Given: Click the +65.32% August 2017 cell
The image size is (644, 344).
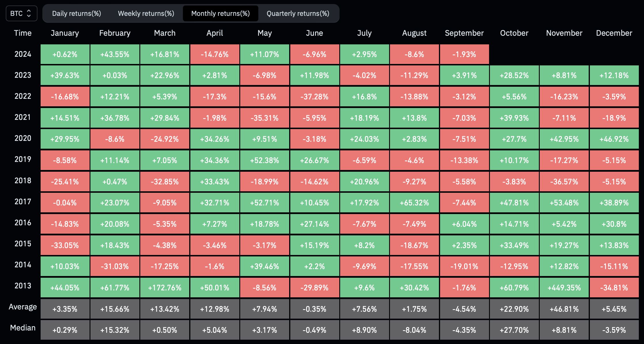Looking at the screenshot, I should coord(414,203).
